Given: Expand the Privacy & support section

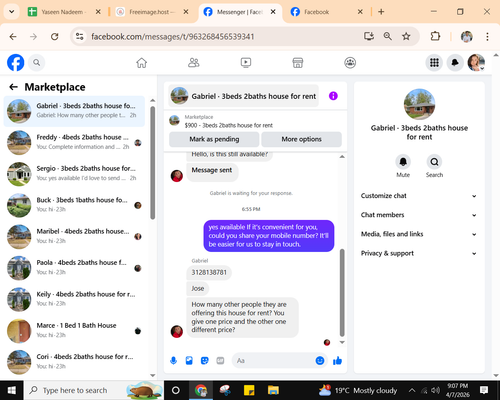Looking at the screenshot, I should click(x=419, y=253).
